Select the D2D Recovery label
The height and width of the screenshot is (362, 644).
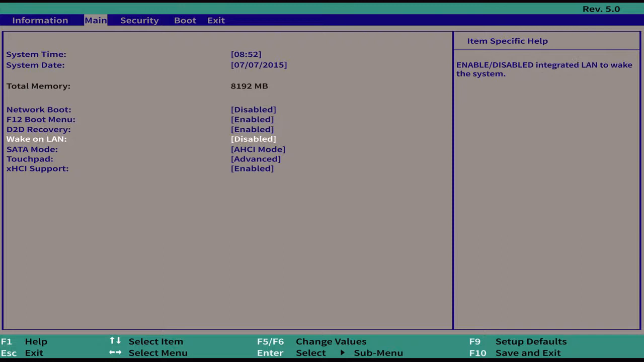(x=38, y=130)
